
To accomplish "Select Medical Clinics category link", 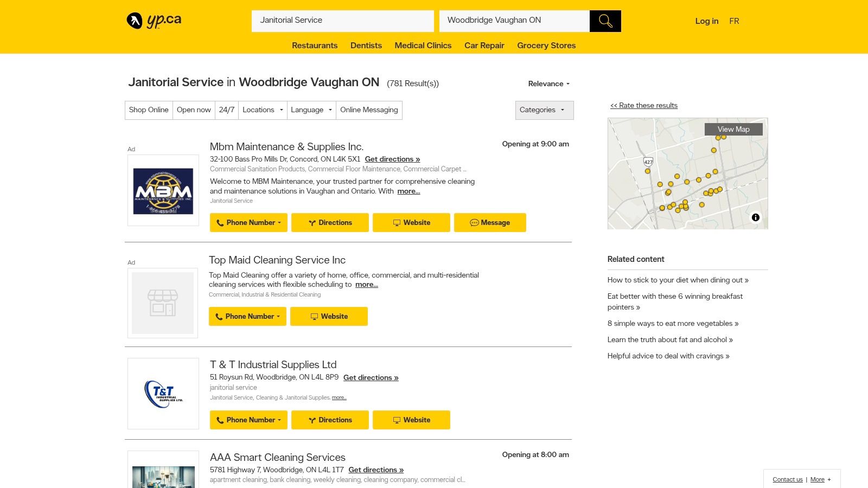I will coord(423,46).
